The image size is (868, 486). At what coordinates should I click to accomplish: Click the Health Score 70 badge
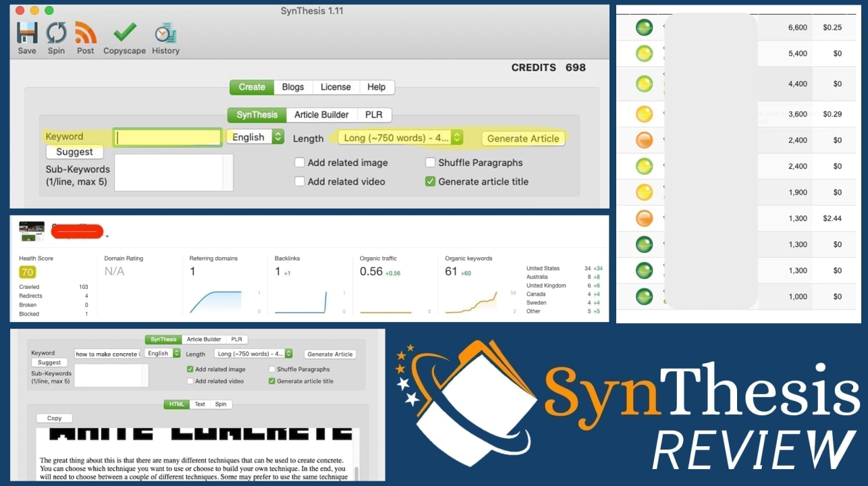click(x=27, y=272)
